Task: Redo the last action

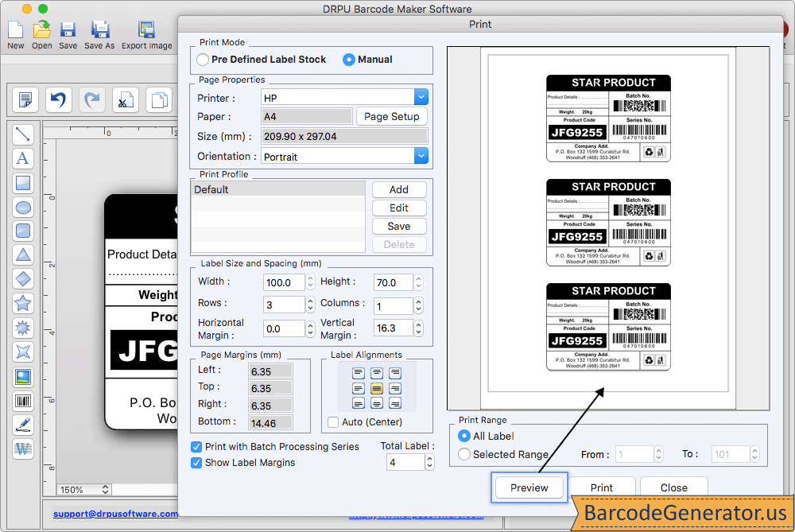Action: click(92, 99)
